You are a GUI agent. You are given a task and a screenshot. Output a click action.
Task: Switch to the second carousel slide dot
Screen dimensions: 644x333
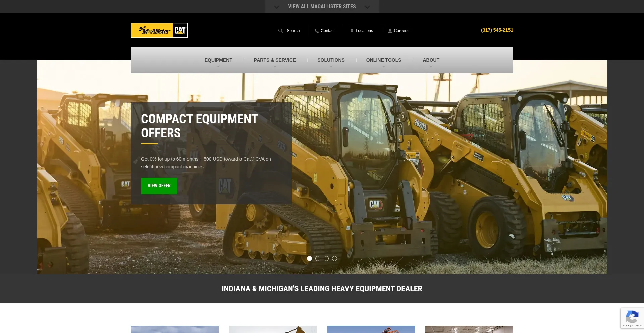tap(318, 259)
